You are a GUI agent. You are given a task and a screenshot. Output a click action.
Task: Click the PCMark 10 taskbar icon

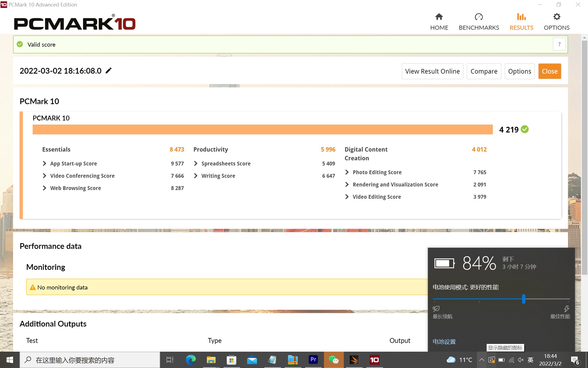(375, 360)
